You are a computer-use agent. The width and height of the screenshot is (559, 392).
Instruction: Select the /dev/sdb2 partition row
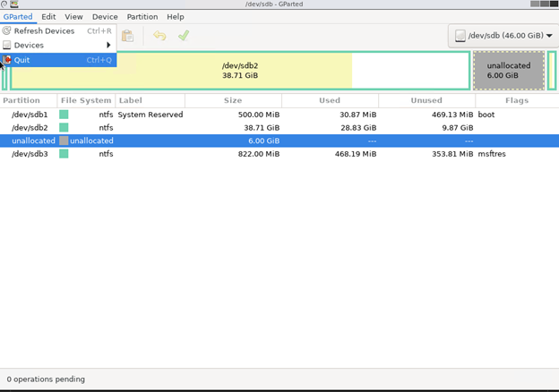(279, 127)
